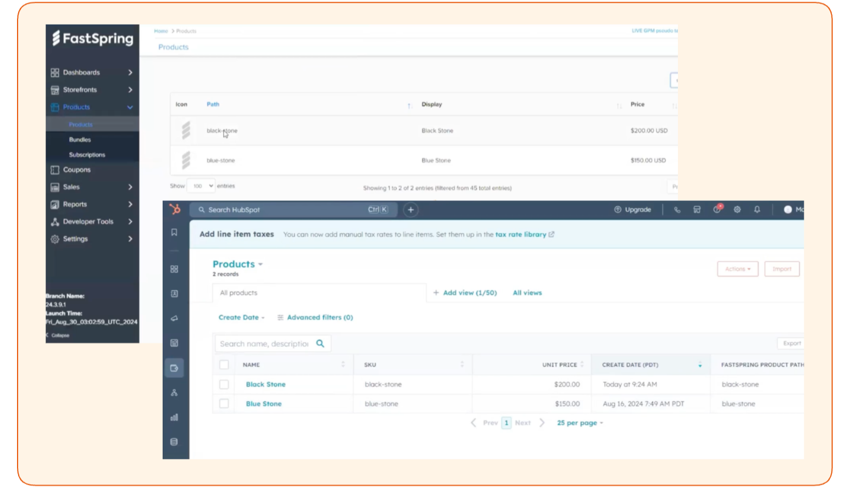
Task: Open Advanced filters (0)
Action: [x=315, y=317]
